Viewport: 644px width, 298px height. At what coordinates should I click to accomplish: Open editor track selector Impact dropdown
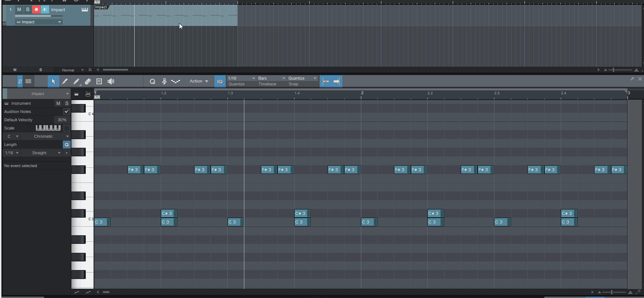click(x=39, y=94)
